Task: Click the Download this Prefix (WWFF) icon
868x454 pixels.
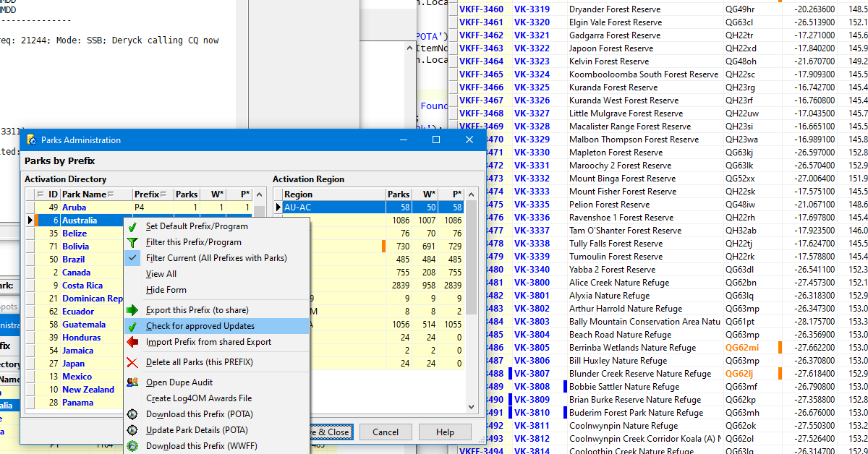Action: (132, 446)
